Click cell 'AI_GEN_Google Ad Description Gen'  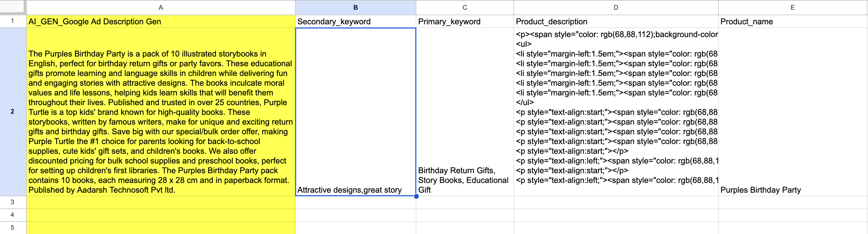pos(161,21)
